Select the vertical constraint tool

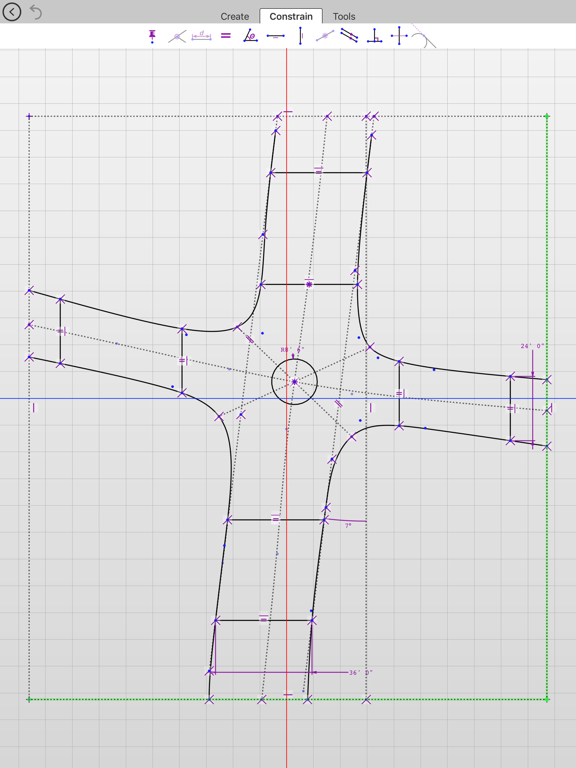tap(300, 36)
